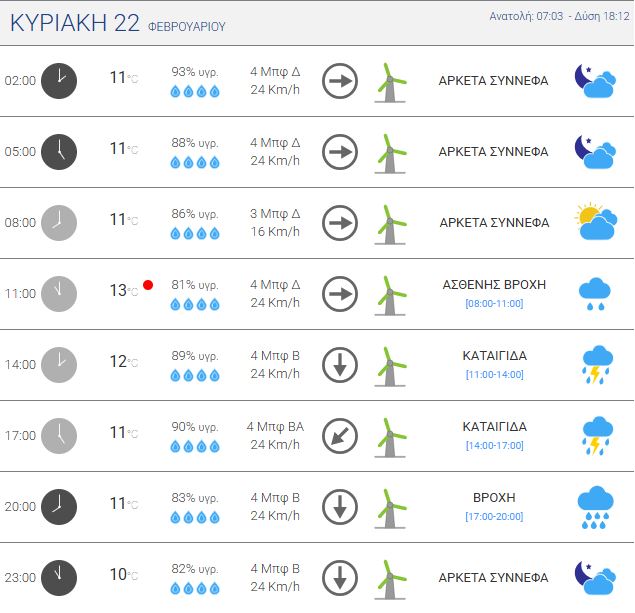This screenshot has width=635, height=613.
Task: Click the night cloud moon icon at 23:00
Action: point(595,577)
